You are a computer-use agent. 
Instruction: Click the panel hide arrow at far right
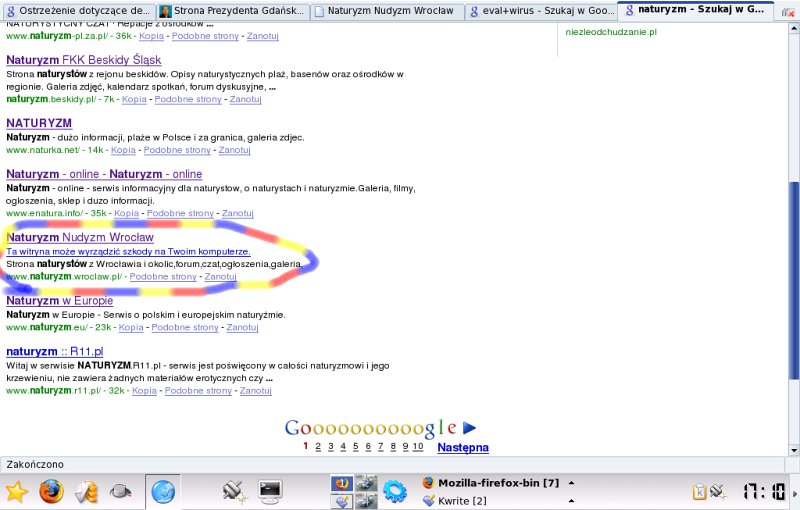point(794,491)
